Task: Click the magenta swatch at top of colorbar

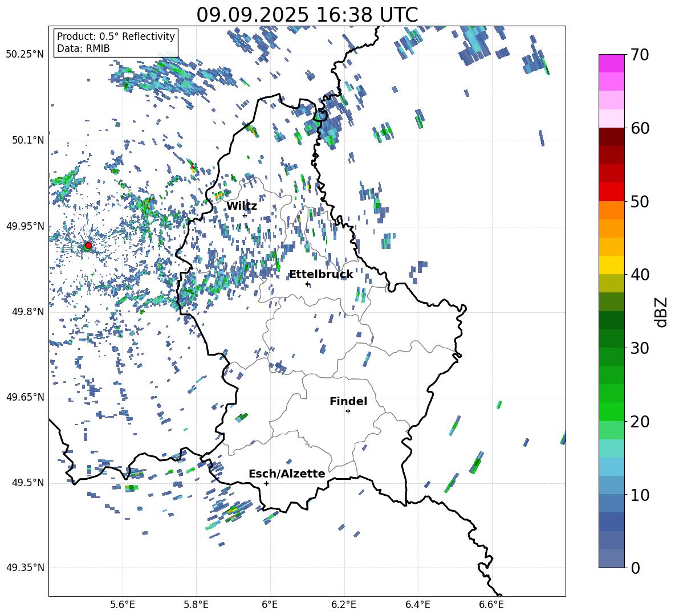Action: pyautogui.click(x=611, y=63)
